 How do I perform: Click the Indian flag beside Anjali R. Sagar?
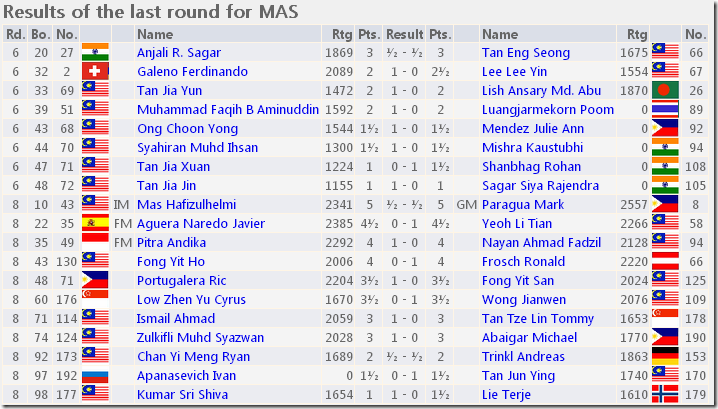(95, 52)
